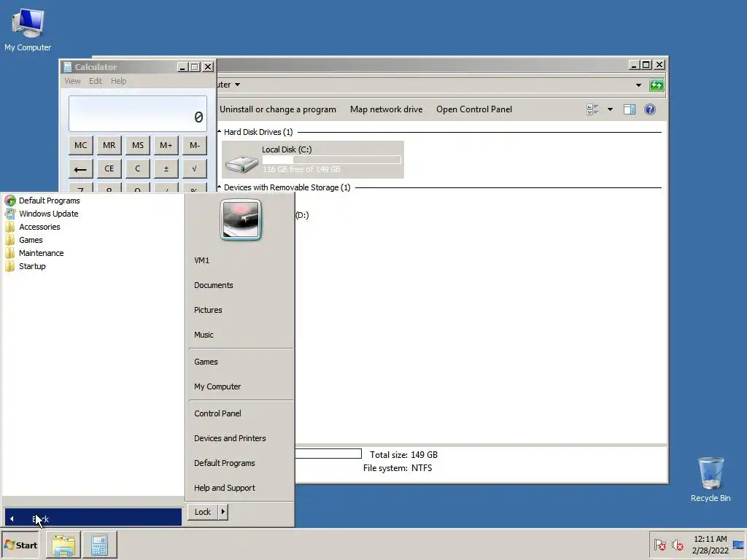Open the shutdown options arrow beside Lock
This screenshot has width=747, height=560.
[x=223, y=512]
